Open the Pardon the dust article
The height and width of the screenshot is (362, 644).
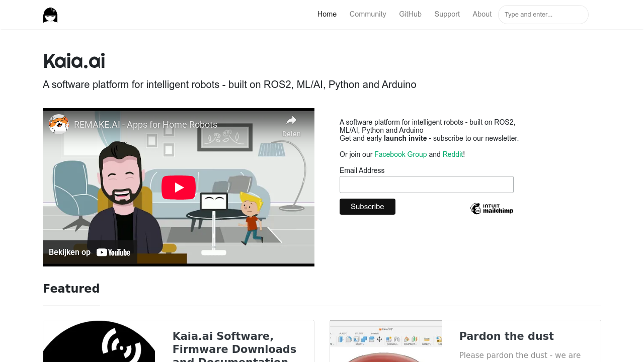pyautogui.click(x=506, y=336)
